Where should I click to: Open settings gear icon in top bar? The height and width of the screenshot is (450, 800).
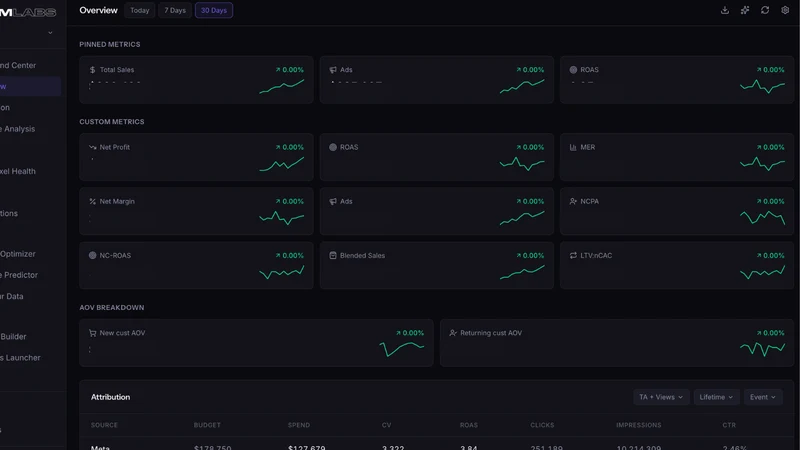coord(785,10)
